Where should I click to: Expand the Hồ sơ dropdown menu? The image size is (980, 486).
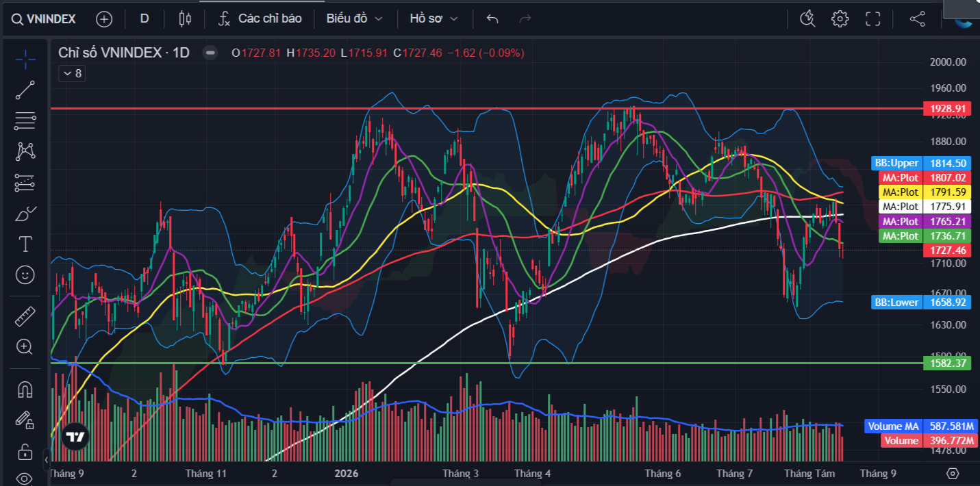click(434, 18)
